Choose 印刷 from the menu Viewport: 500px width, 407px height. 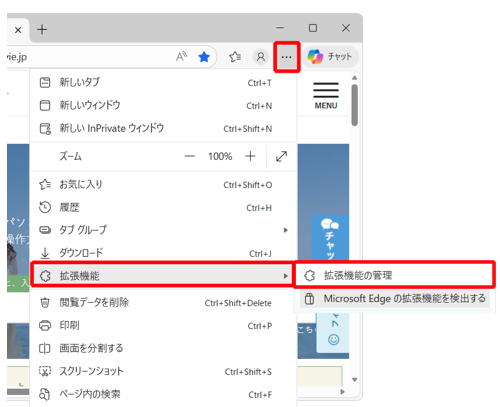point(163,325)
